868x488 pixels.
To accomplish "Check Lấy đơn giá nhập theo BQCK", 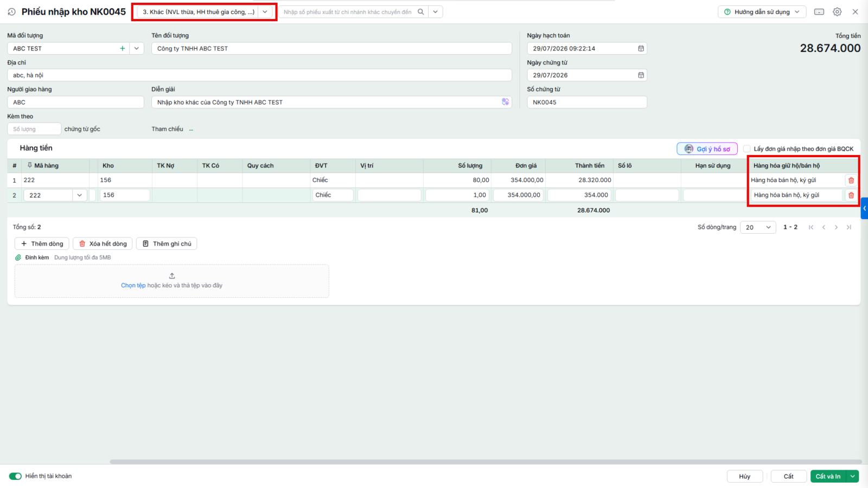I will (x=747, y=149).
